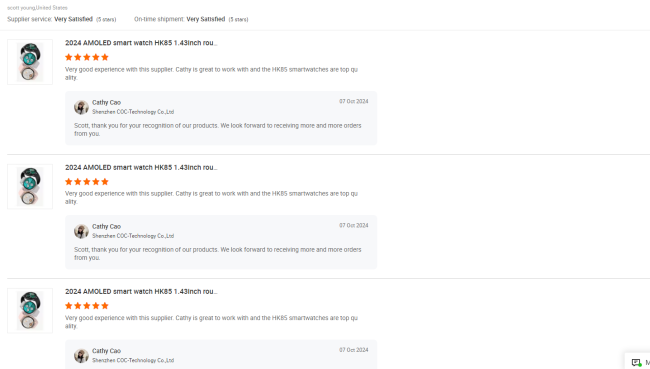Open second review's AMOLED smart watch HK85 title
This screenshot has width=650, height=369.
click(141, 167)
